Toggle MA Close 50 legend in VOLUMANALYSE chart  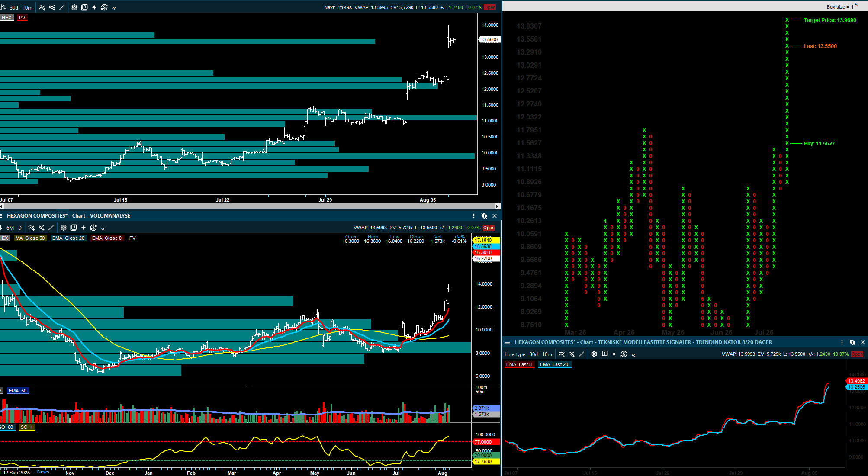pos(30,238)
